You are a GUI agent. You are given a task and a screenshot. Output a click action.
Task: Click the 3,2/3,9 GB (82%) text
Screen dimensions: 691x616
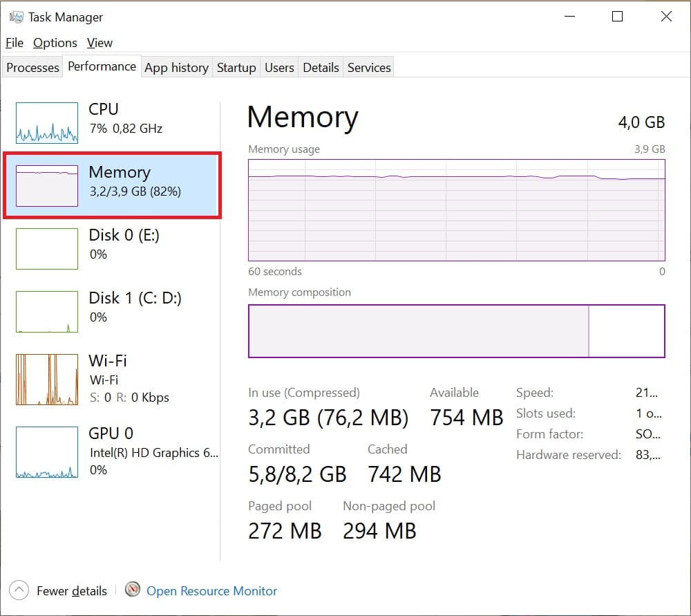pos(135,192)
